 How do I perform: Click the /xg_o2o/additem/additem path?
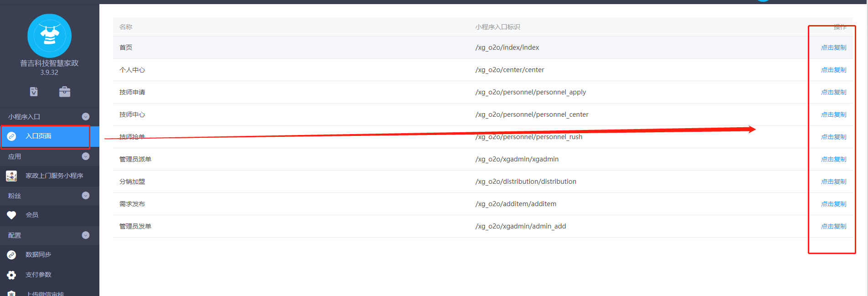click(516, 204)
